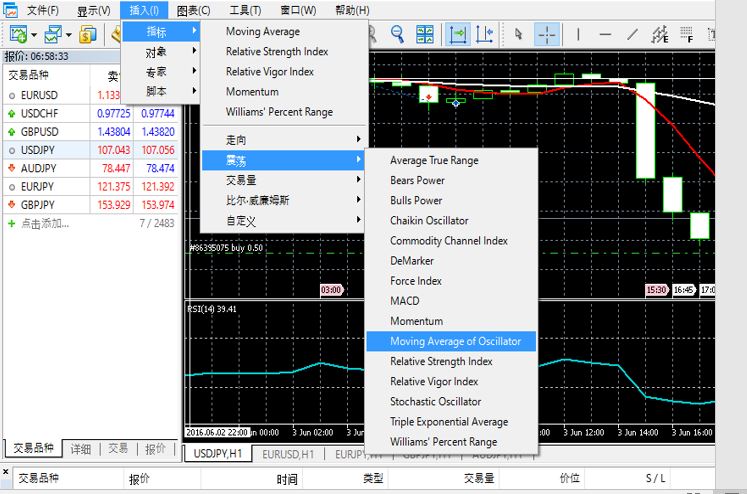Choose Moving Average of Oscillator
The width and height of the screenshot is (747, 494).
point(455,341)
